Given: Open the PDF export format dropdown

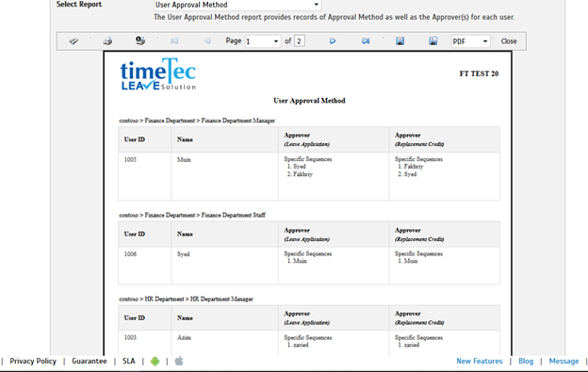Looking at the screenshot, I should 470,41.
